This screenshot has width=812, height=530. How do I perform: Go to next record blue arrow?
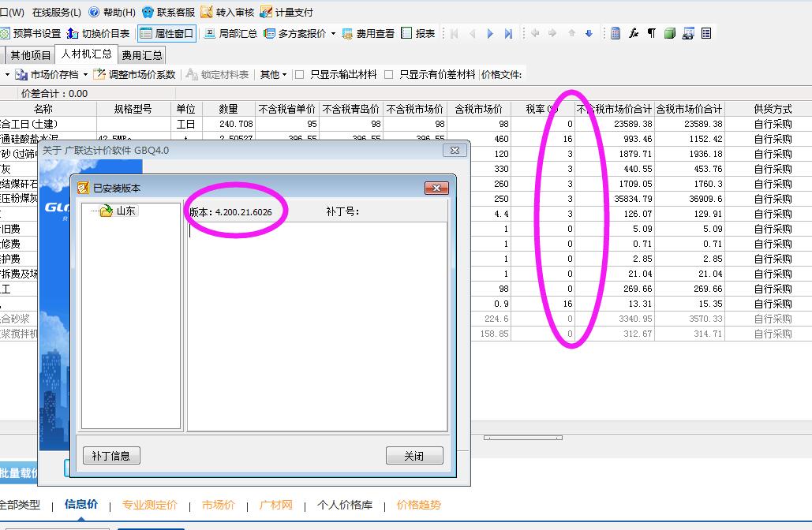coord(490,34)
